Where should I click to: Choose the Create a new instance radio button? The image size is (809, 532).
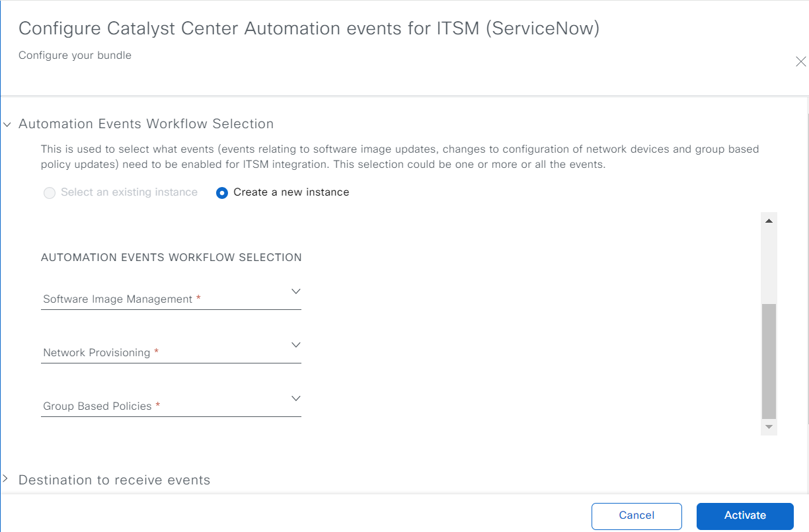click(x=222, y=193)
